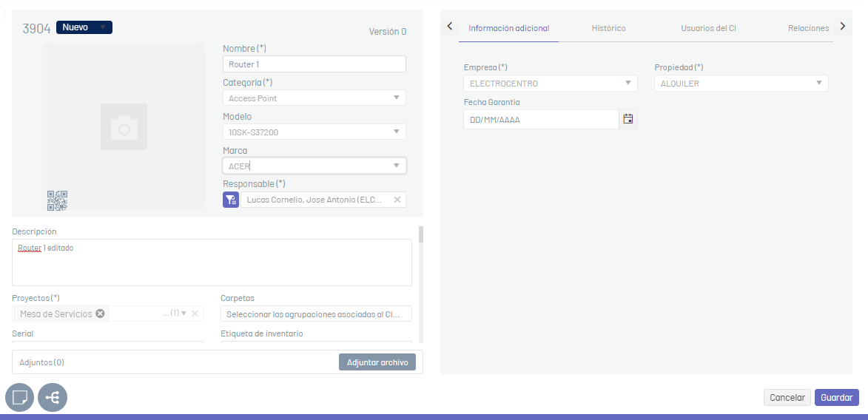Click the QR code icon
The image size is (868, 420).
(57, 200)
